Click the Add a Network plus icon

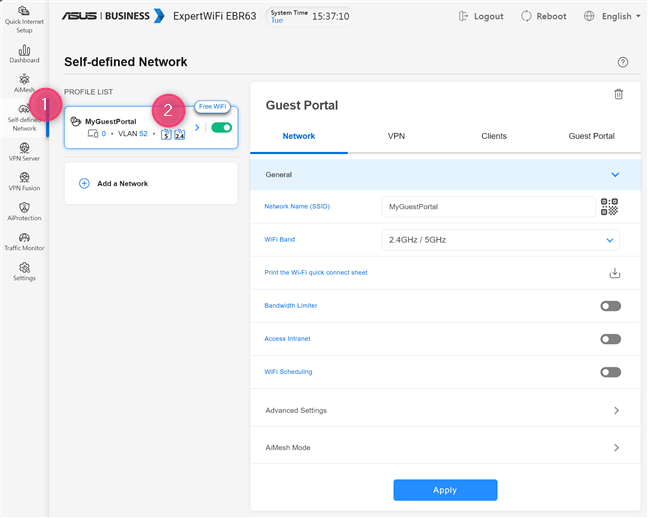(84, 184)
